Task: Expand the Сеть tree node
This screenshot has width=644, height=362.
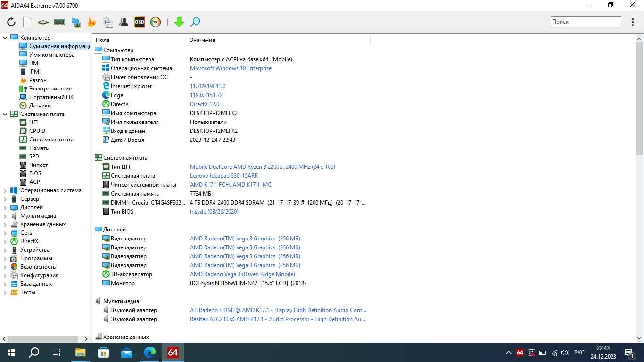Action: click(5, 233)
